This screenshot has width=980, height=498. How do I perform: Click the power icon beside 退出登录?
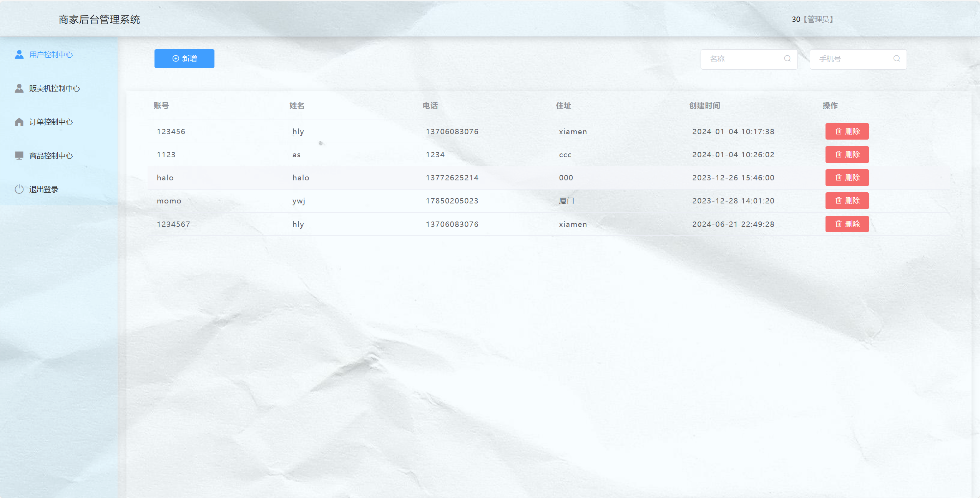pyautogui.click(x=19, y=189)
